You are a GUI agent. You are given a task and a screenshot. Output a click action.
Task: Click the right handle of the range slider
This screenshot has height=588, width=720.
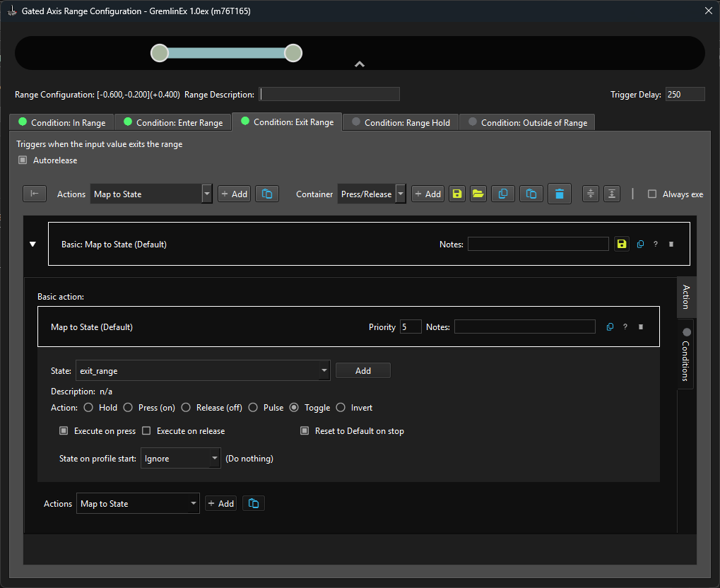coord(293,53)
